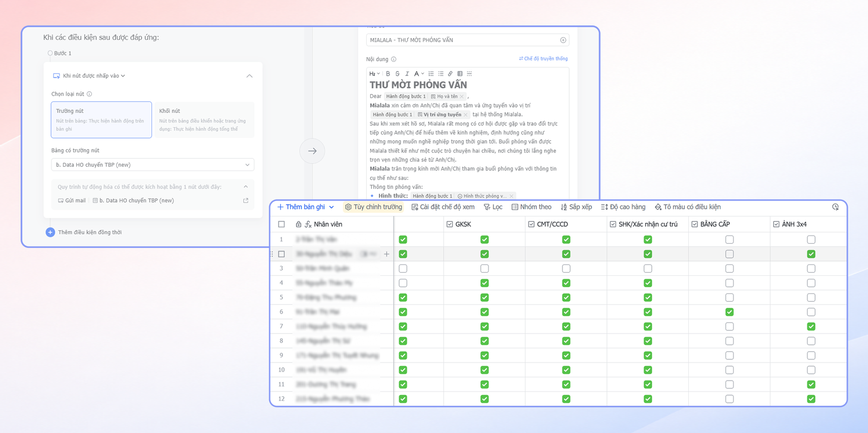The width and height of the screenshot is (868, 433).
Task: Insert a numbered list in the editor
Action: [x=431, y=74]
